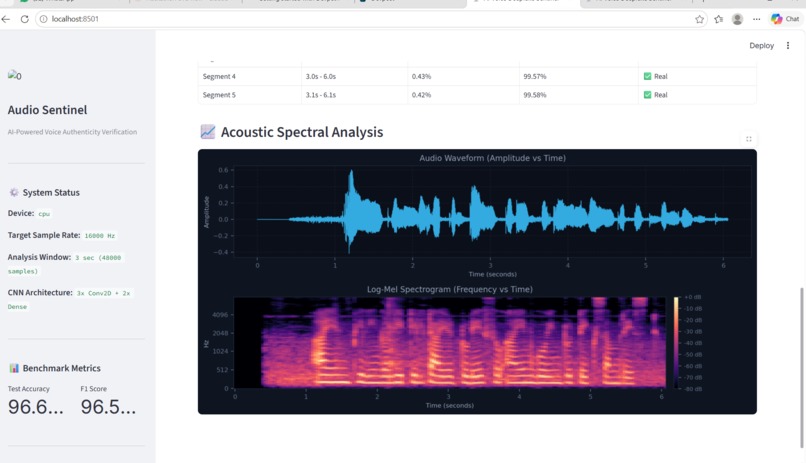Viewport: 806px width, 463px height.
Task: Click the Acoustic Spectral Analysis chart icon
Action: 208,132
